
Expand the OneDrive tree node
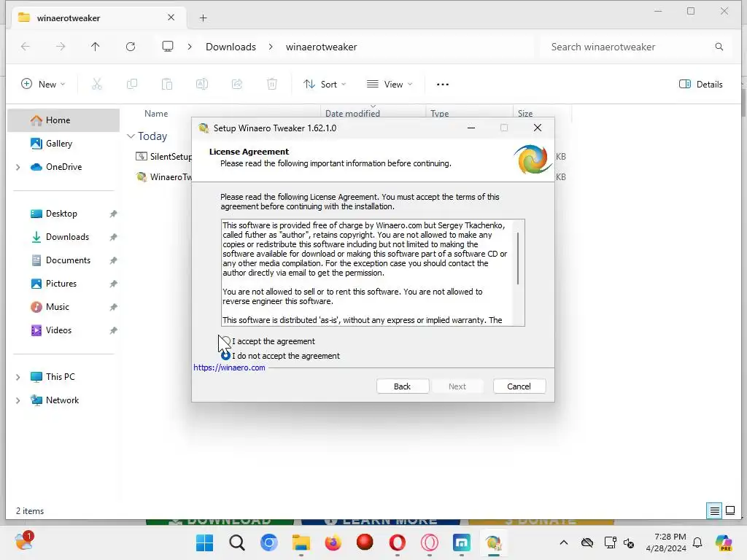point(18,167)
